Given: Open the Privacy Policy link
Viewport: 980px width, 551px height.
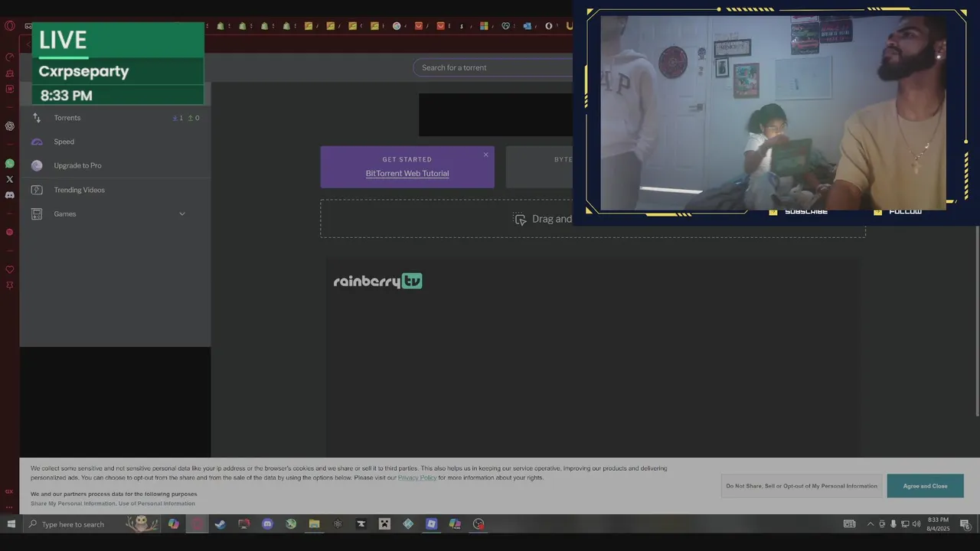Looking at the screenshot, I should tap(417, 478).
